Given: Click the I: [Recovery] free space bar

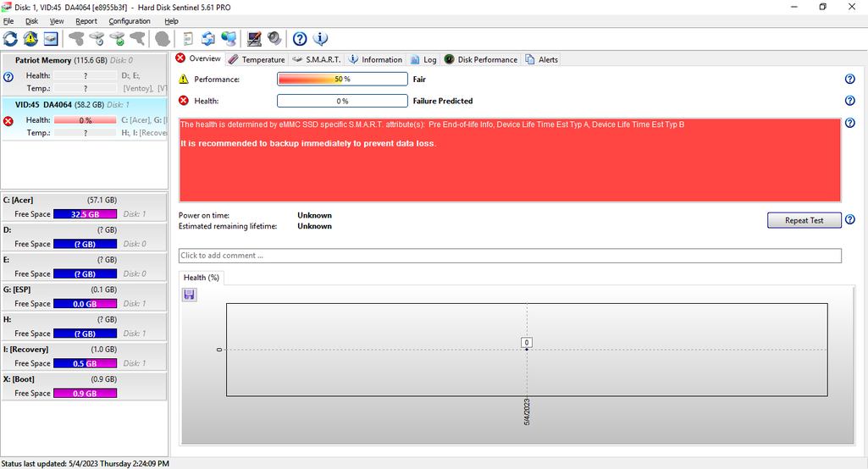Looking at the screenshot, I should point(85,363).
